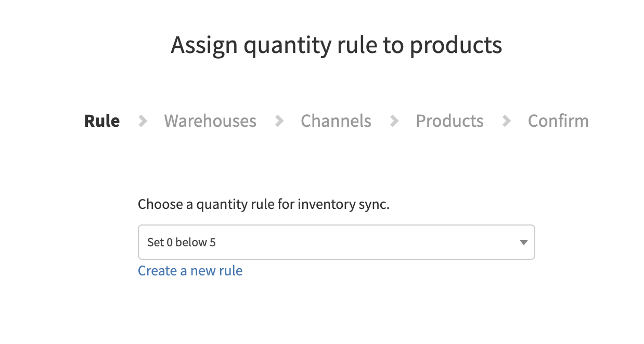Click the "Create a new rule" link
644x344 pixels.
click(190, 271)
